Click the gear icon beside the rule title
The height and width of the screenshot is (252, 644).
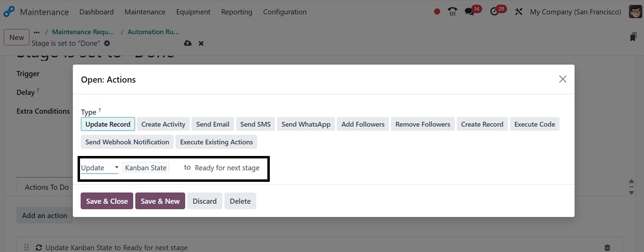(107, 43)
